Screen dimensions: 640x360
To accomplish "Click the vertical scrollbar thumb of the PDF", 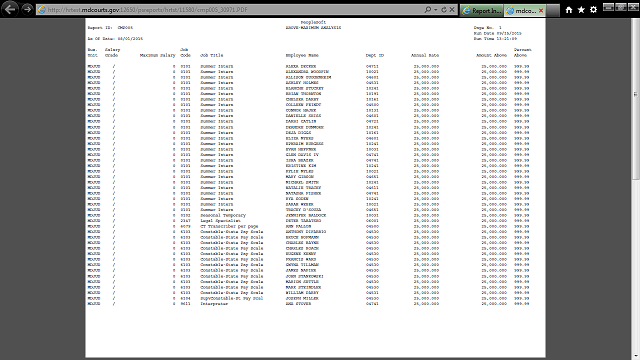I will point(636,98).
